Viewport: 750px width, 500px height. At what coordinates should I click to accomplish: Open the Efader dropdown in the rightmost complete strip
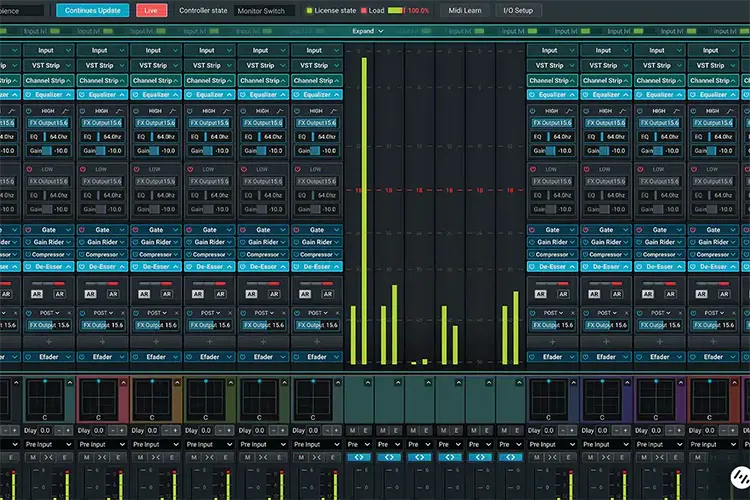click(x=713, y=357)
